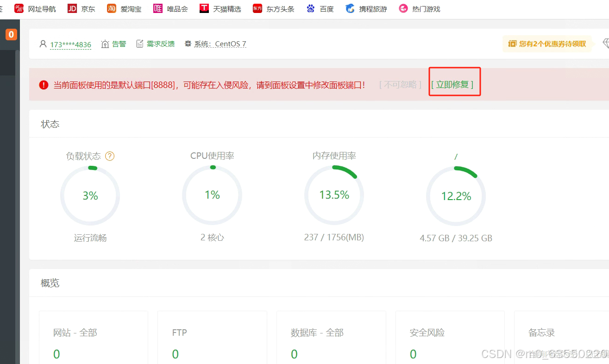Open the 爱淘宝 bookmark

(124, 9)
